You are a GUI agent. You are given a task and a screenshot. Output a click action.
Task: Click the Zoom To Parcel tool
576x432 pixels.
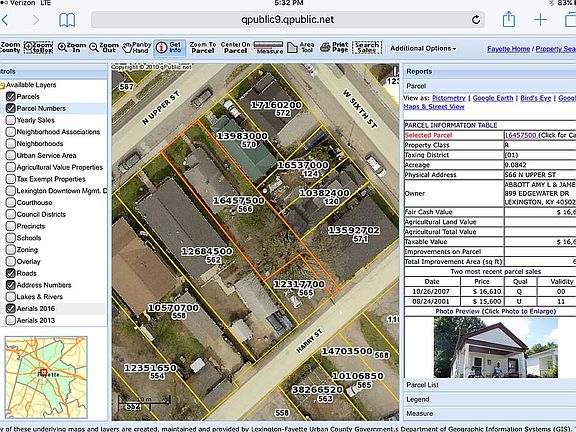pyautogui.click(x=203, y=47)
